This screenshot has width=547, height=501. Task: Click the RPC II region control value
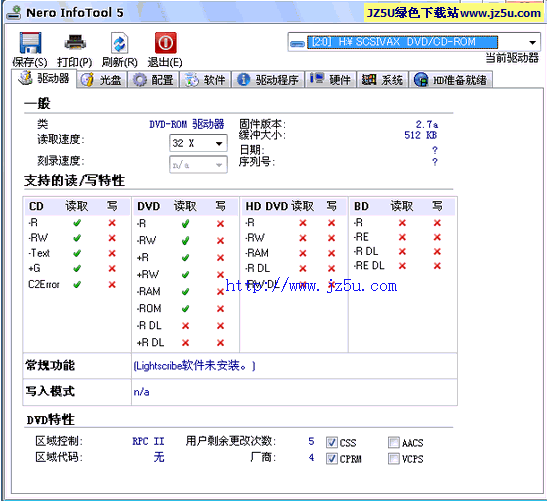148,442
